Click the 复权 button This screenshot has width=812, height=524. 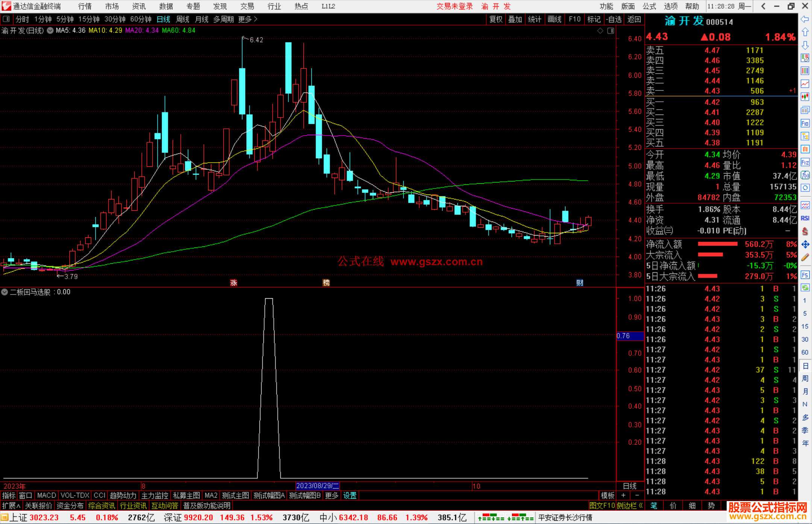495,19
